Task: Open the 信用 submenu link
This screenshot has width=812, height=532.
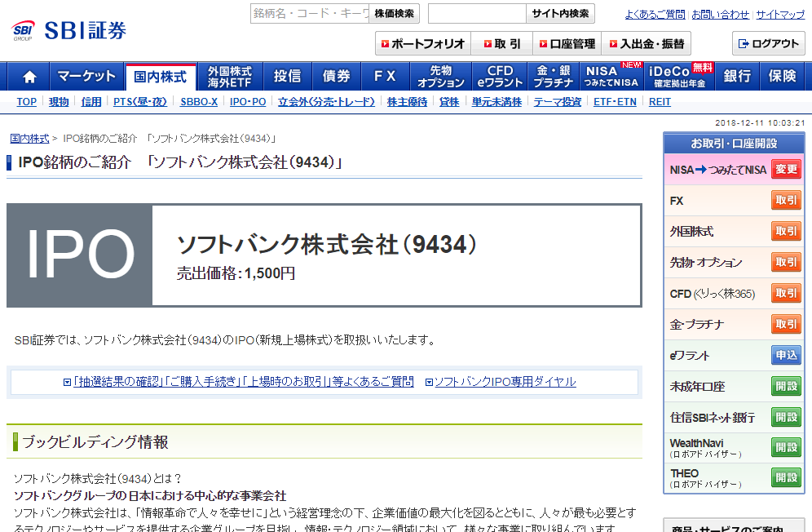Action: coord(91,102)
